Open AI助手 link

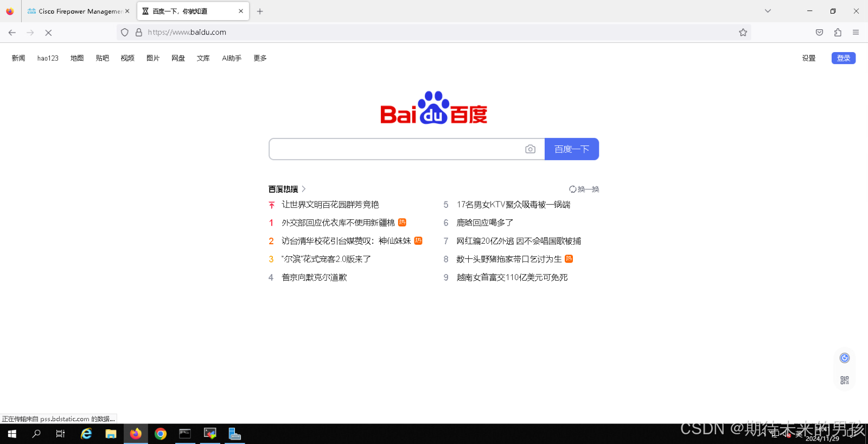point(232,58)
